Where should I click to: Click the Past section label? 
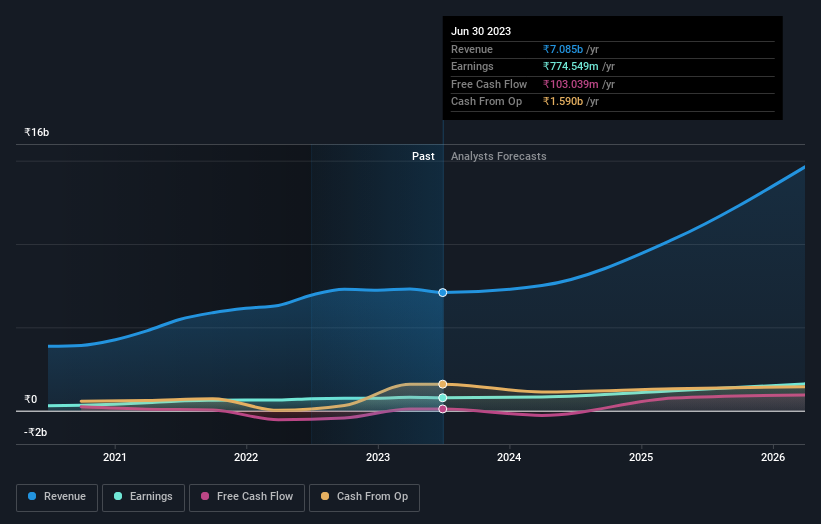pyautogui.click(x=423, y=156)
